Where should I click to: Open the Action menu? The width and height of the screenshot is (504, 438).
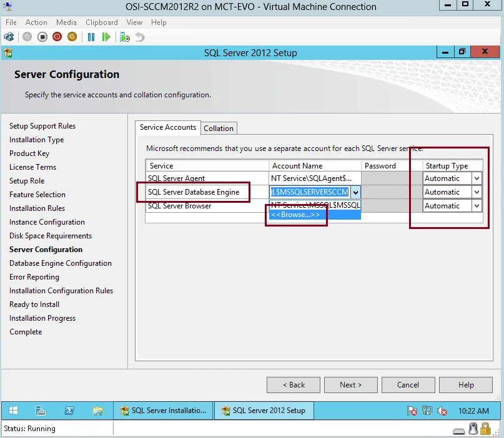[36, 22]
